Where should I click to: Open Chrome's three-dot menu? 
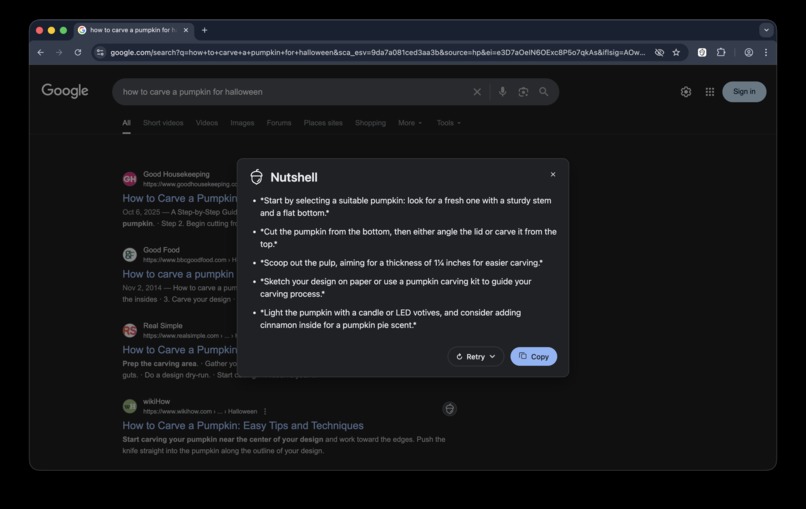point(766,52)
